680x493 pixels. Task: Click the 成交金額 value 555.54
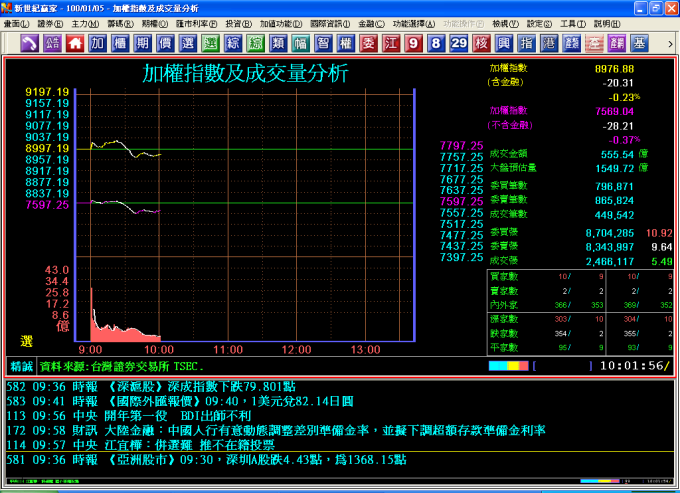click(x=617, y=154)
